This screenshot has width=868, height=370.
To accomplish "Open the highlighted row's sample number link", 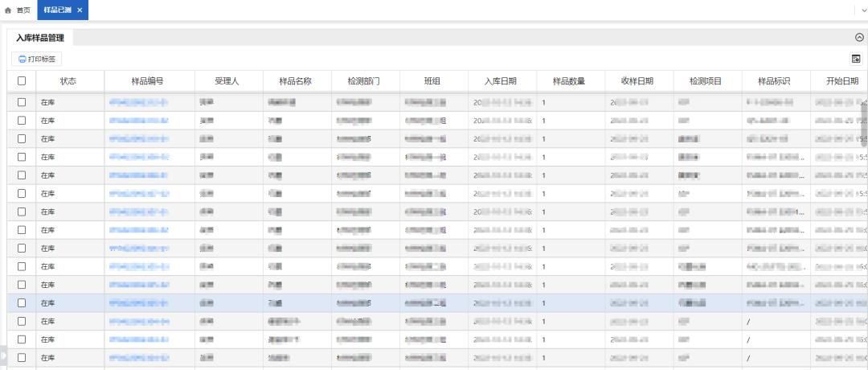I will [x=138, y=303].
